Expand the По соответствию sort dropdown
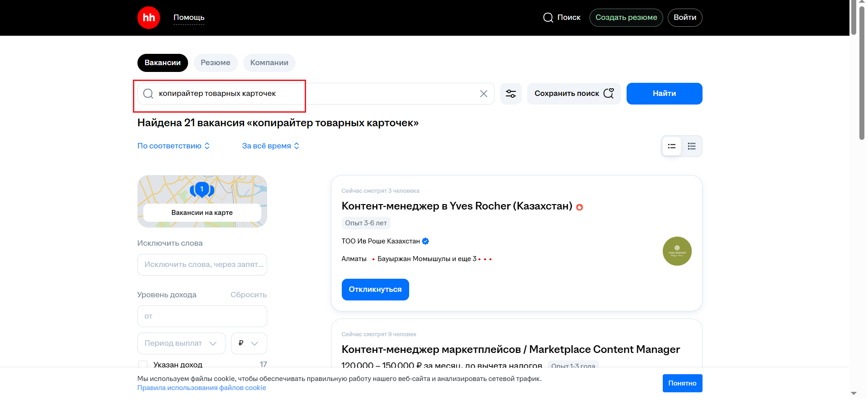868x400 pixels. pyautogui.click(x=174, y=146)
